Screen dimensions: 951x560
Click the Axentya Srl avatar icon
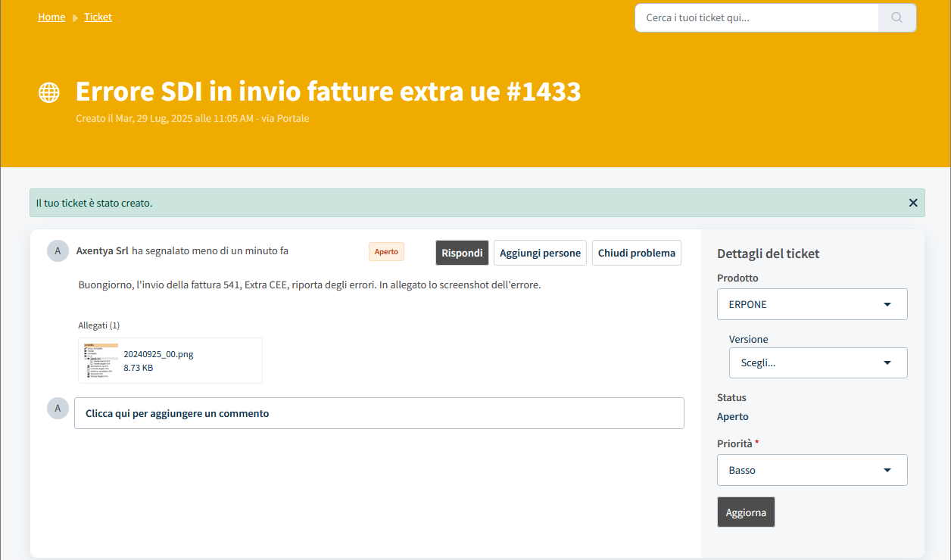[x=58, y=251]
